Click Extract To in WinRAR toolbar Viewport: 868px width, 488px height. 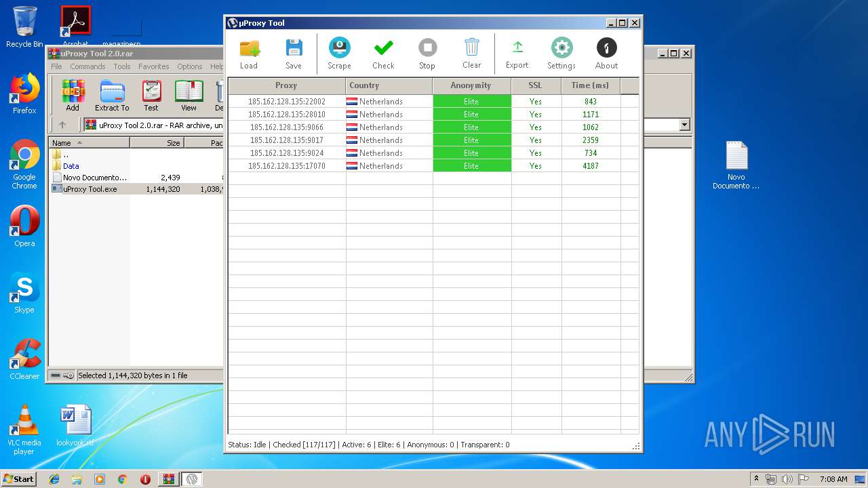[x=112, y=96]
